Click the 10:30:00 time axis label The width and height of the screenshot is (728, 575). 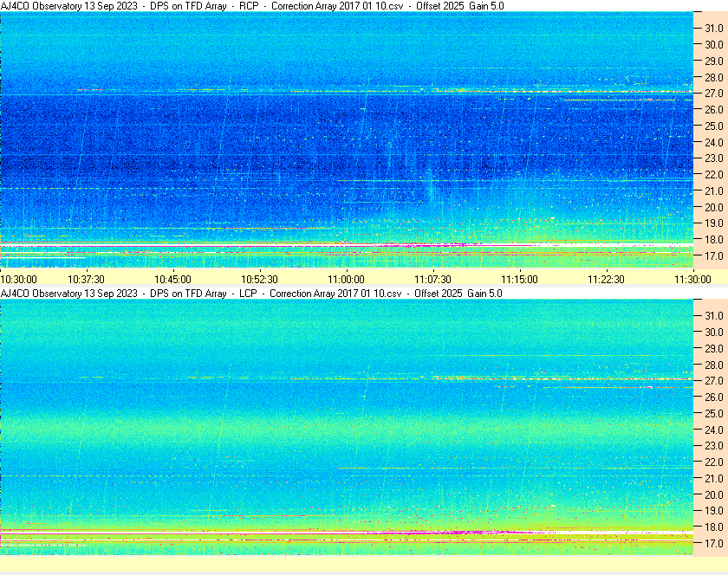[19, 279]
